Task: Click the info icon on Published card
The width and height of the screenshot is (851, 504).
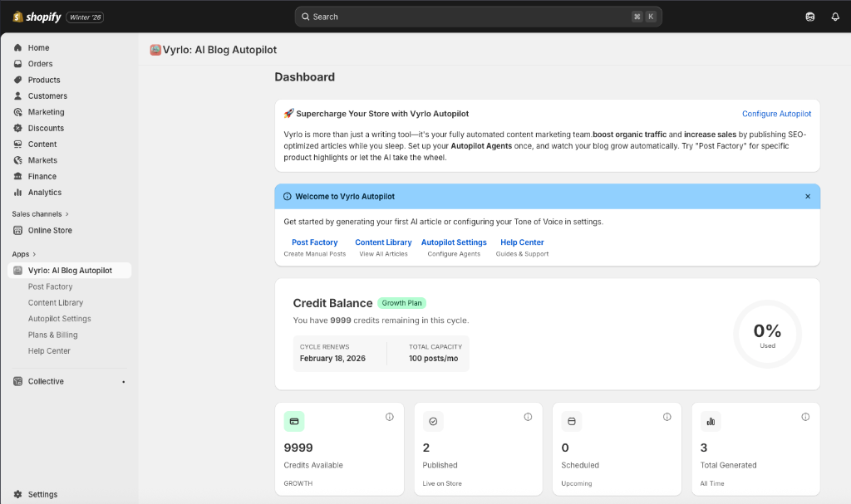Action: [528, 417]
